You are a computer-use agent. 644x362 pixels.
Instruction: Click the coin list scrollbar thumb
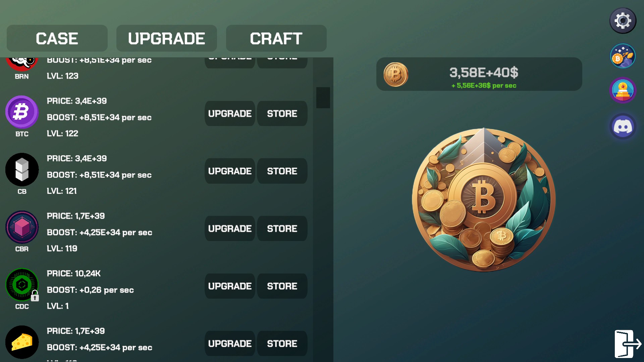click(323, 98)
